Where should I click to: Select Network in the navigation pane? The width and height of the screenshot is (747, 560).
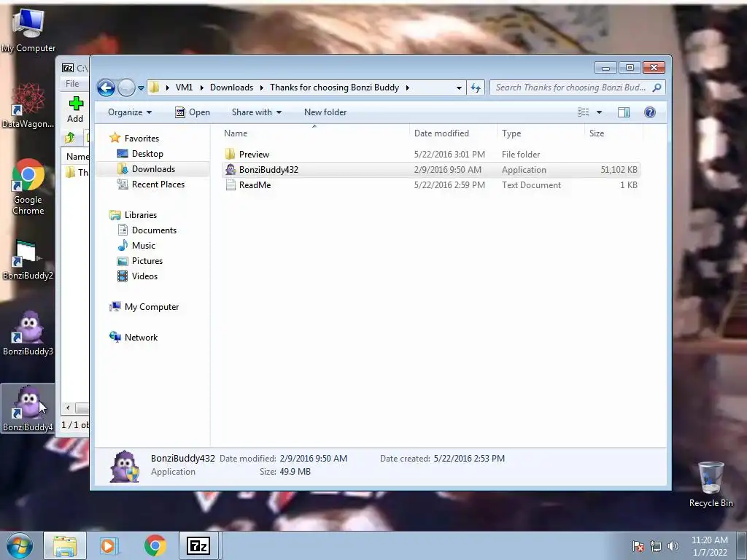click(x=141, y=337)
